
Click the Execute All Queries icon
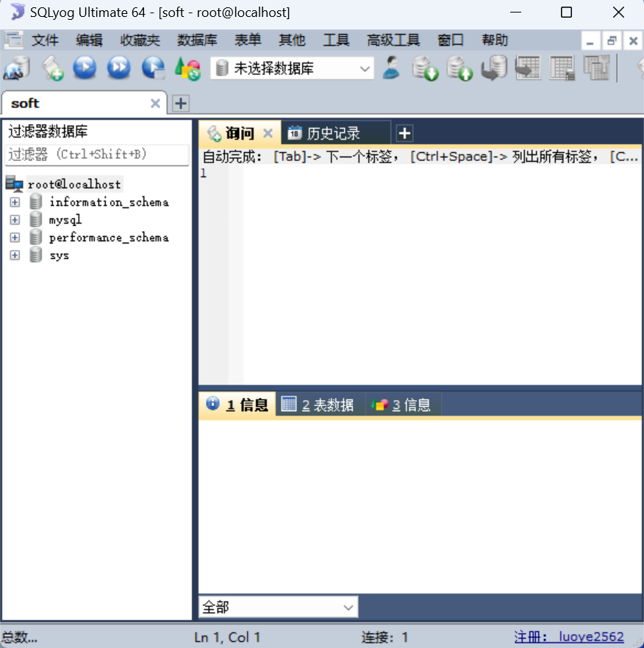click(118, 69)
